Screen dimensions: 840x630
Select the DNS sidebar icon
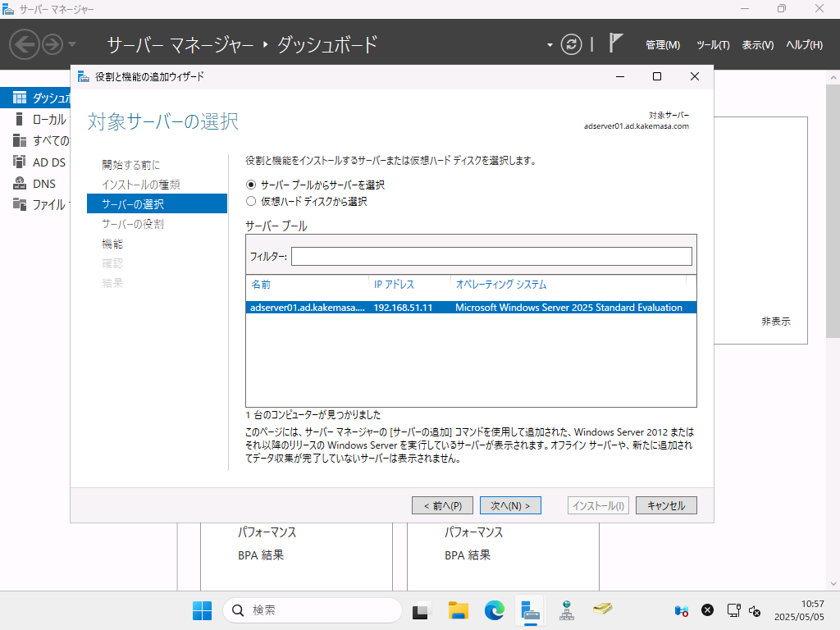coord(20,183)
